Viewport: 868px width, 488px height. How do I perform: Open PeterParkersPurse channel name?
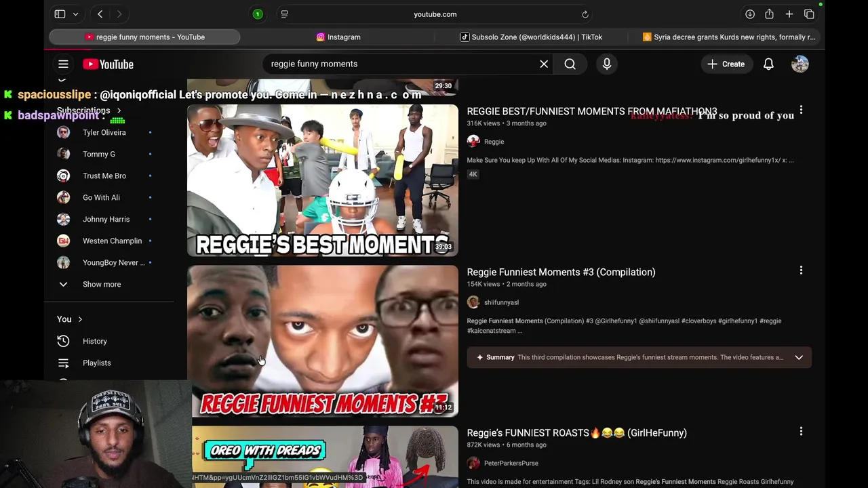click(x=511, y=463)
